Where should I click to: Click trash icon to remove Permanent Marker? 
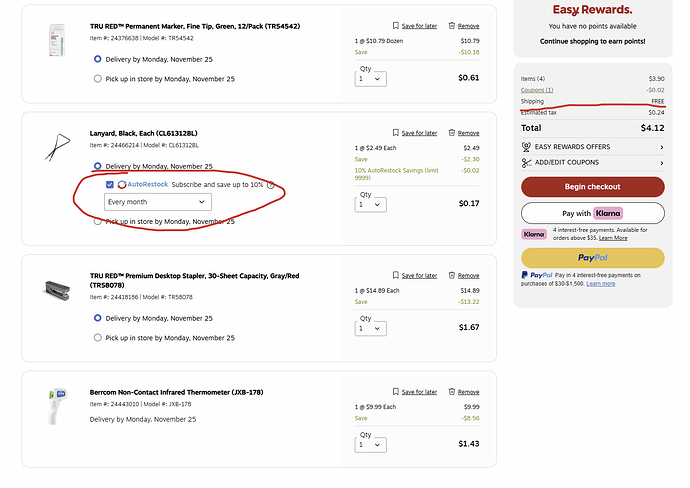(451, 26)
